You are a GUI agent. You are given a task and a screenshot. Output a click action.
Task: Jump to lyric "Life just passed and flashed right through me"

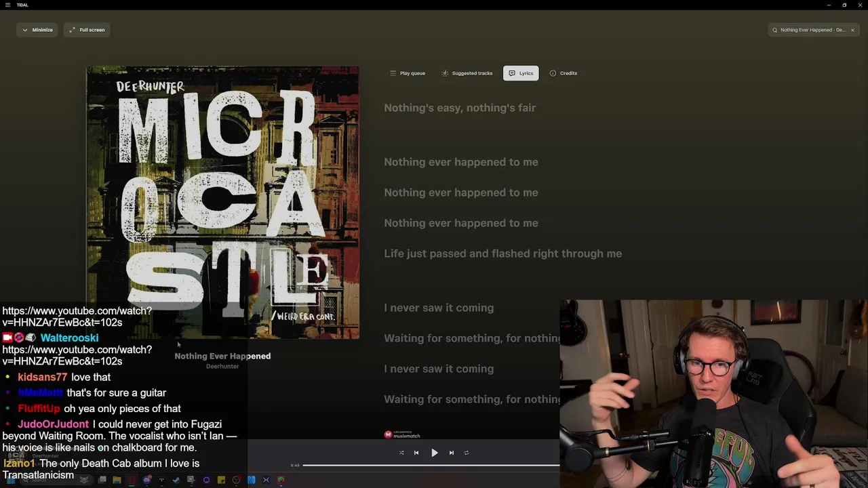click(503, 253)
